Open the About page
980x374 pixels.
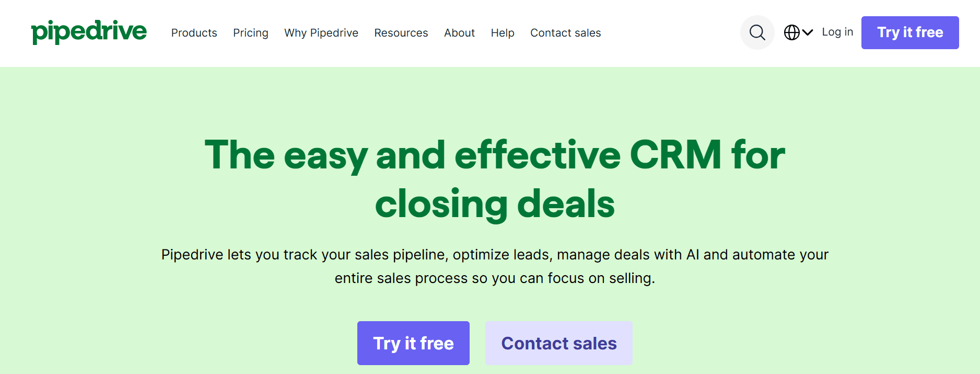pos(459,33)
